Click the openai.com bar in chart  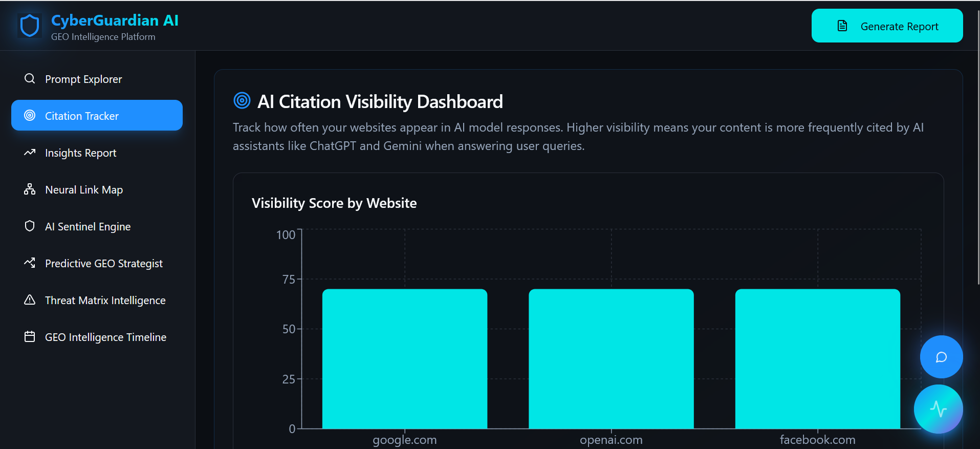[x=611, y=359]
